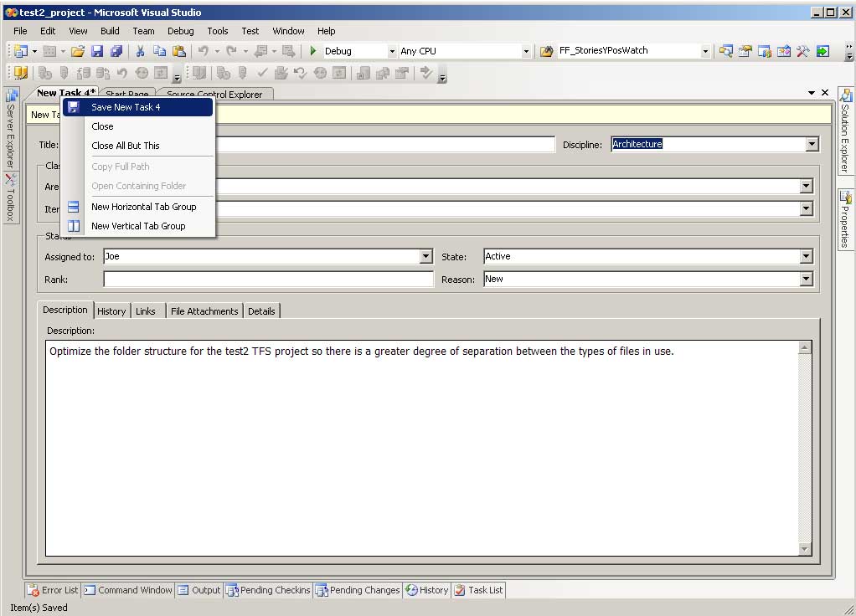Click the Find in Files icon
This screenshot has width=856, height=616.
coord(546,51)
